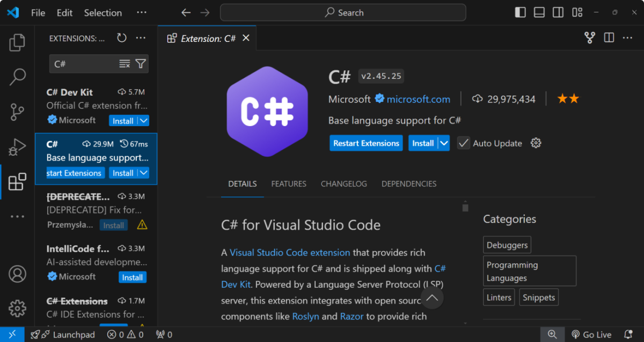Open the File menu

click(x=38, y=12)
